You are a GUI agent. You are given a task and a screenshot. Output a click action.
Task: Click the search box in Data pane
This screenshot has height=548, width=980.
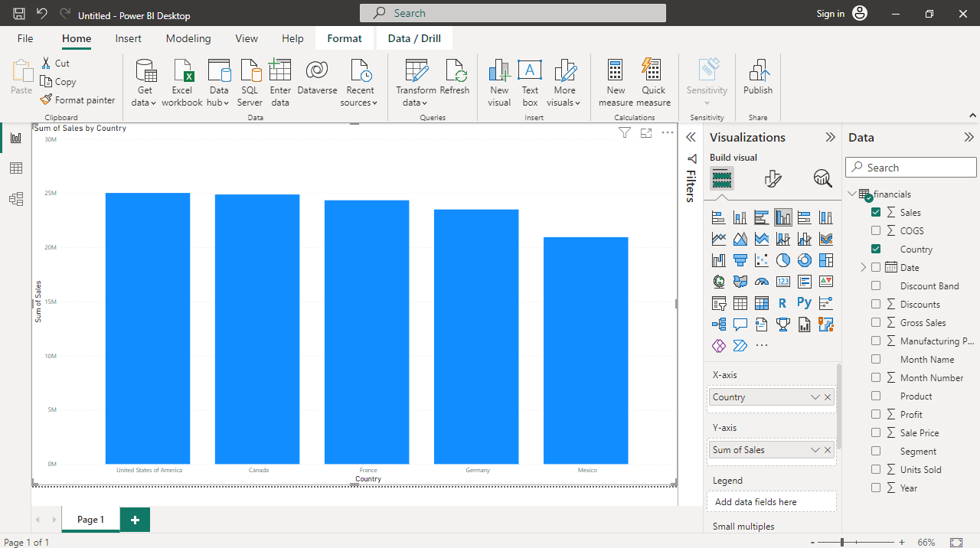(911, 168)
